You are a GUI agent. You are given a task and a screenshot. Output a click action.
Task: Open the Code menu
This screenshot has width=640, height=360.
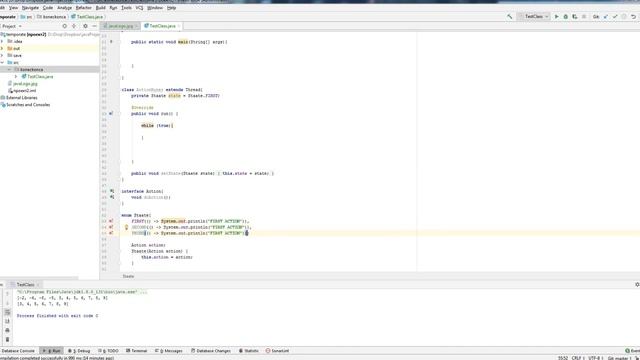48,8
